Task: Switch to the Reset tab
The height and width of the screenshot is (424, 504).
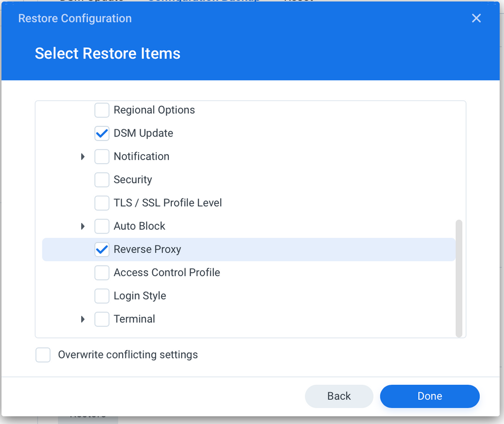Action: coord(298,2)
